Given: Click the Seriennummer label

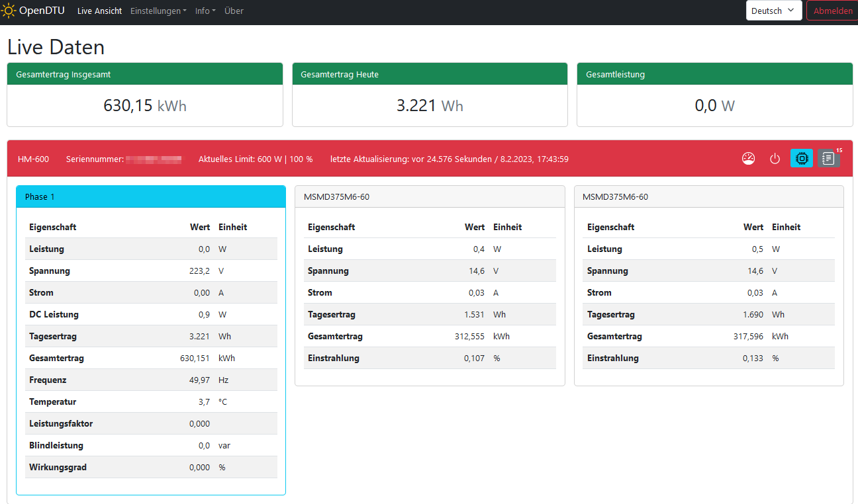Looking at the screenshot, I should [x=95, y=159].
